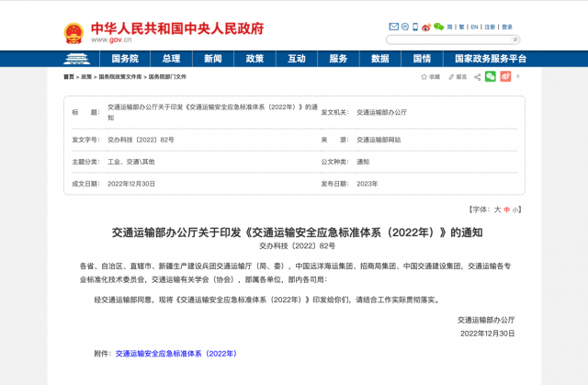Set font size to 大
Image resolution: width=588 pixels, height=385 pixels.
497,209
